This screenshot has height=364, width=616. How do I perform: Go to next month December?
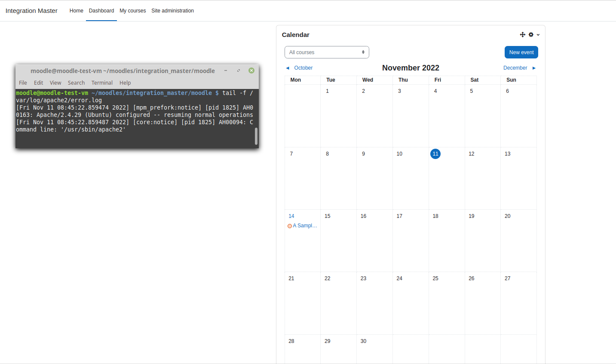(515, 68)
